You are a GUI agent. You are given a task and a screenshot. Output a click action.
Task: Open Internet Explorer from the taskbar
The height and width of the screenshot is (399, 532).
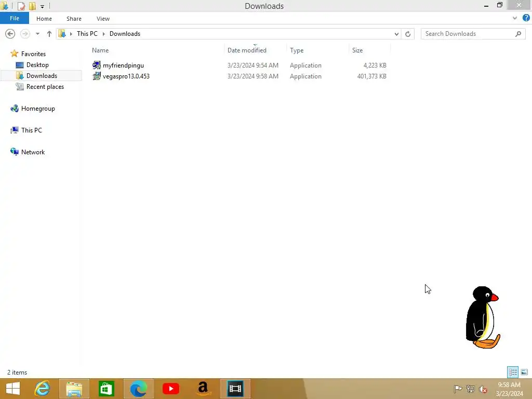pyautogui.click(x=43, y=389)
